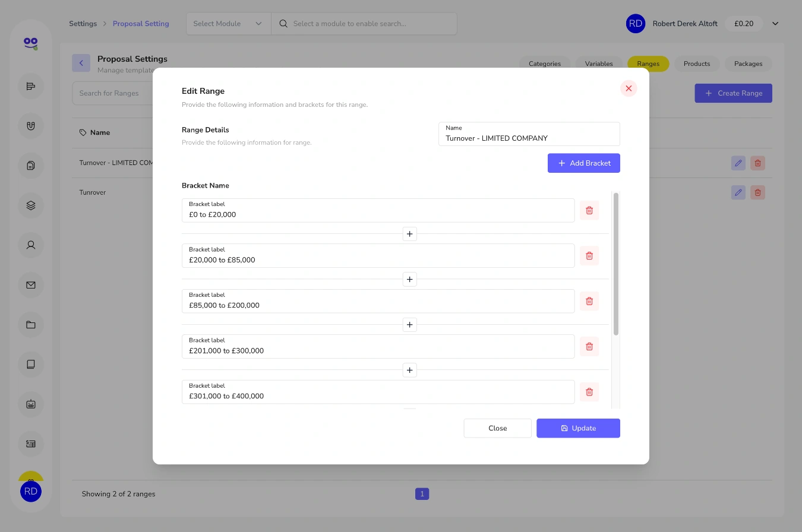Delete the £0 to £20,000 bracket
Viewport: 802px width, 532px height.
(x=589, y=210)
